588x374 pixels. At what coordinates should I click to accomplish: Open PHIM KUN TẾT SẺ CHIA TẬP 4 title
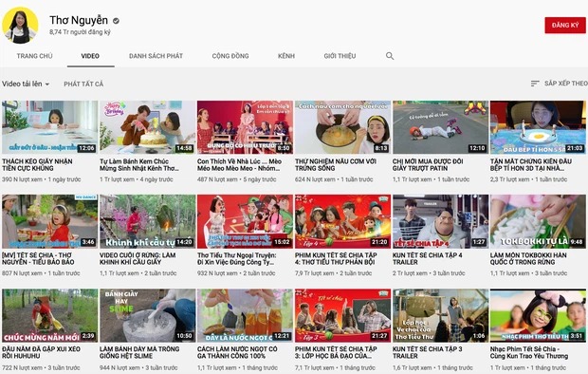coord(336,259)
